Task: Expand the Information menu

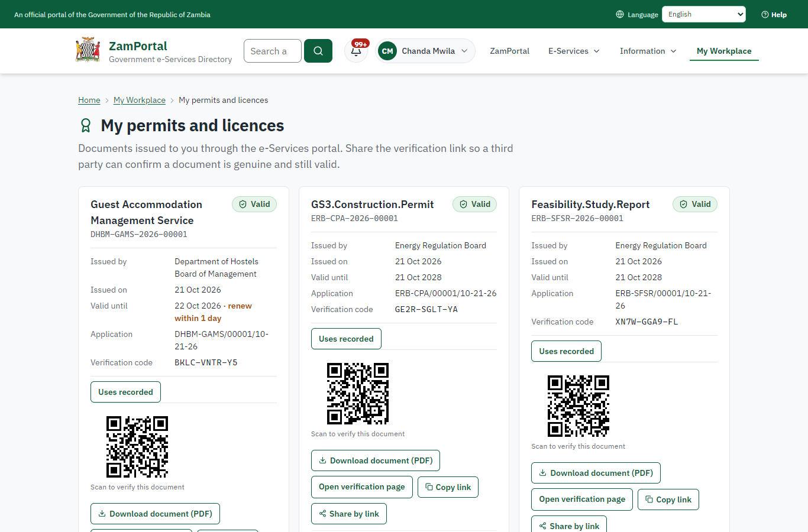Action: (x=648, y=51)
